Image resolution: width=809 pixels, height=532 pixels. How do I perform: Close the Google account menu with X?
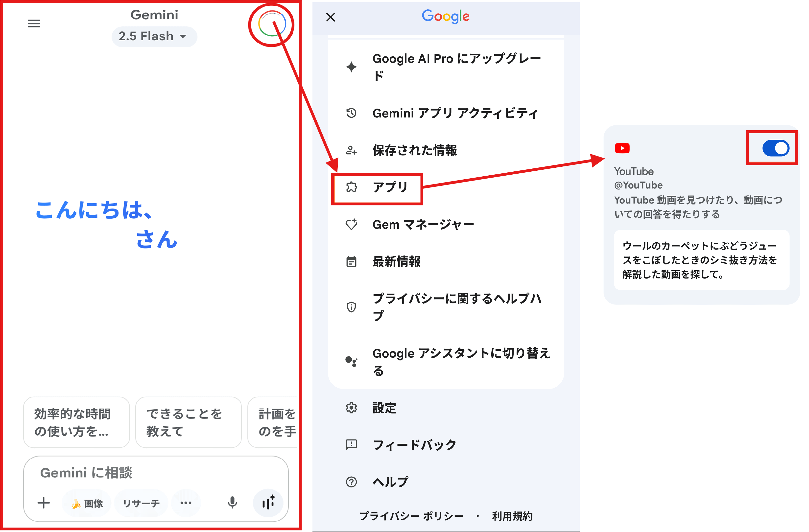click(x=330, y=17)
